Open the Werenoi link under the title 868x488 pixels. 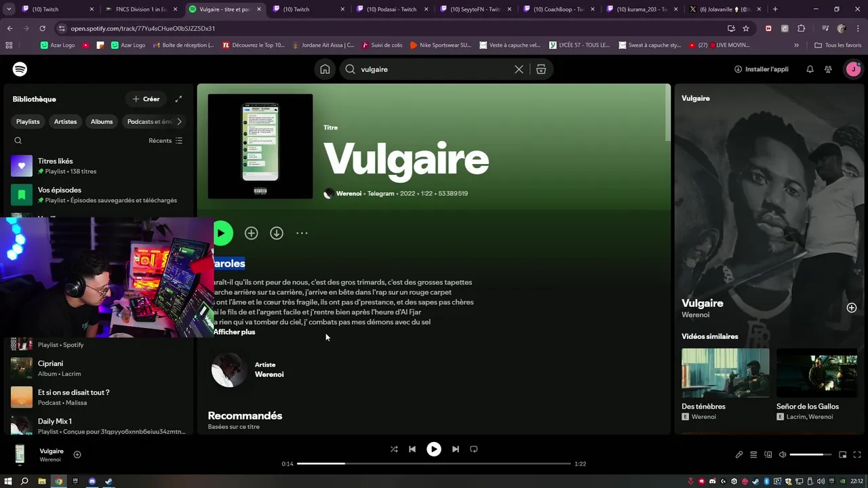349,193
